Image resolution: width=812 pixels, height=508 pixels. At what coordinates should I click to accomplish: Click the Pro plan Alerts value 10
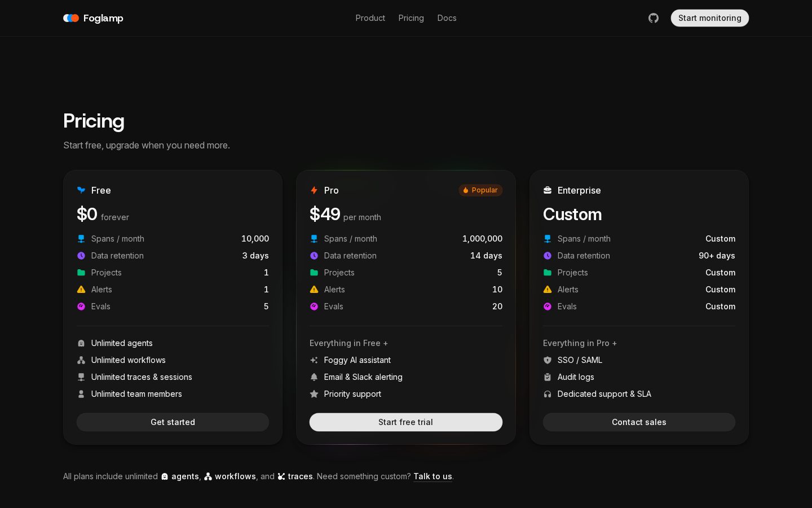[497, 290]
